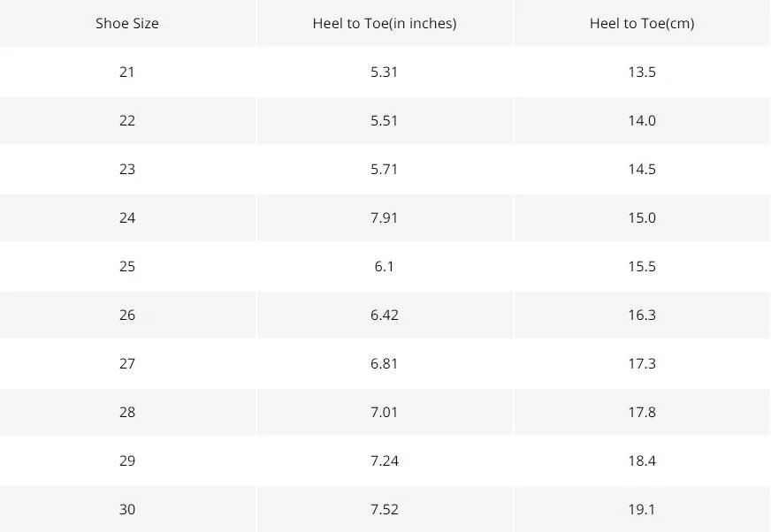Image resolution: width=771 pixels, height=532 pixels.
Task: Click the Heel to Toe(cm) header
Action: click(x=642, y=23)
